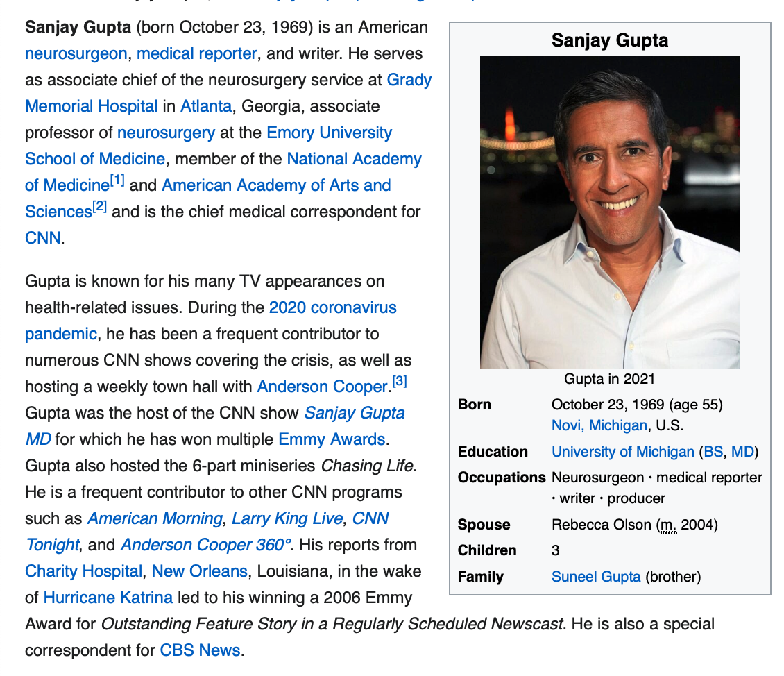Open the medical reporter link
The height and width of the screenshot is (676, 784).
(196, 53)
